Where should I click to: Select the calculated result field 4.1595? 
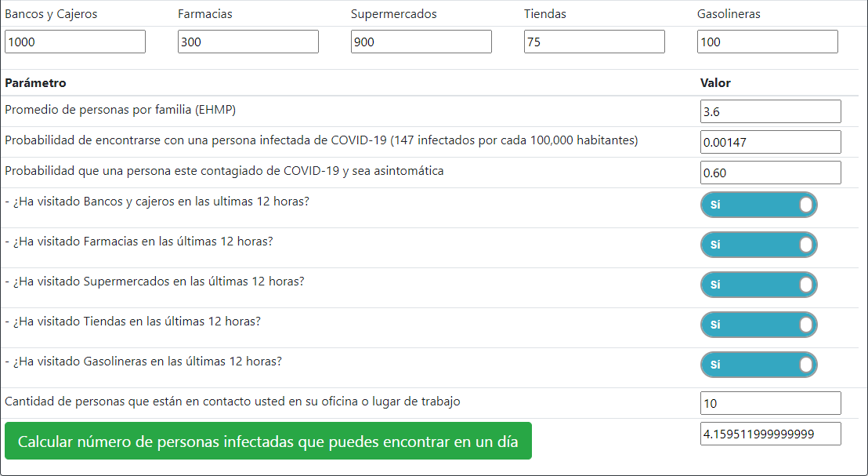770,434
